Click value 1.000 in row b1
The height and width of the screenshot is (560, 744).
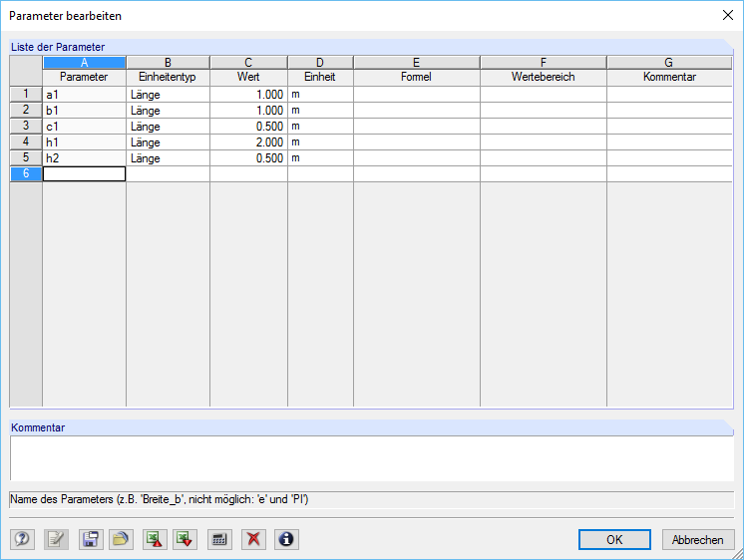248,111
